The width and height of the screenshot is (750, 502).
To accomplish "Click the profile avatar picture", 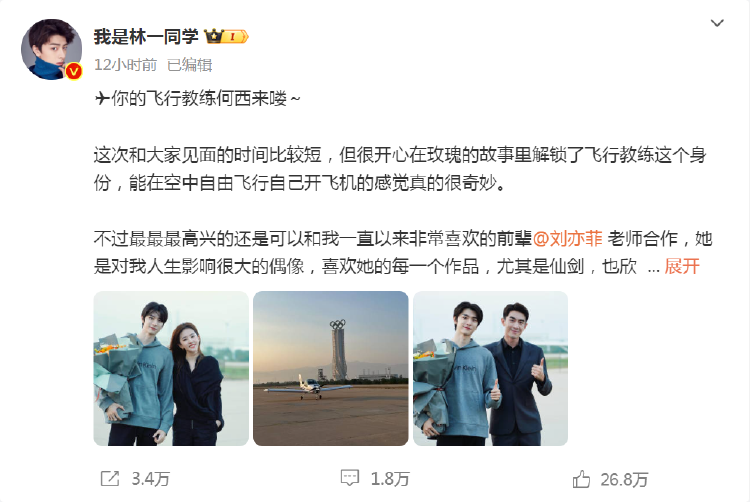I will tap(51, 49).
